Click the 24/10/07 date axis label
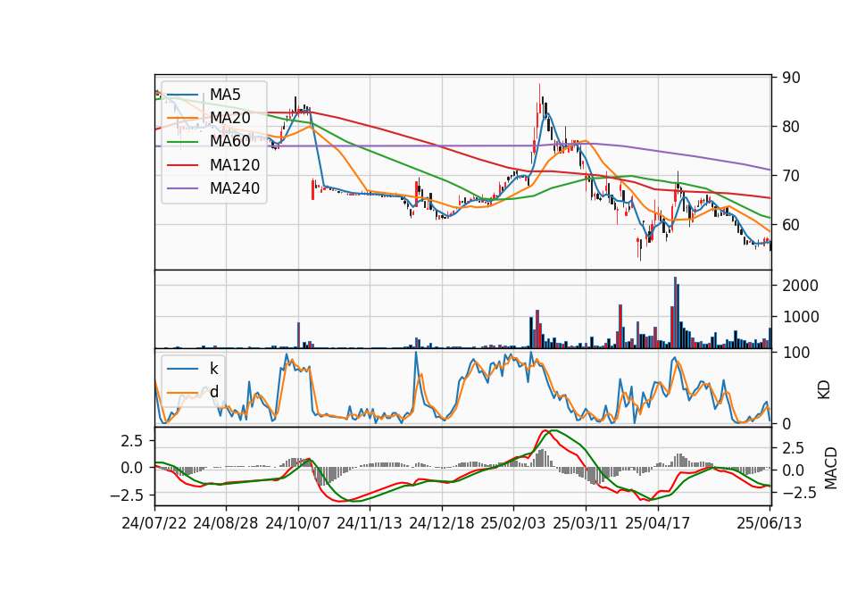 [x=298, y=523]
